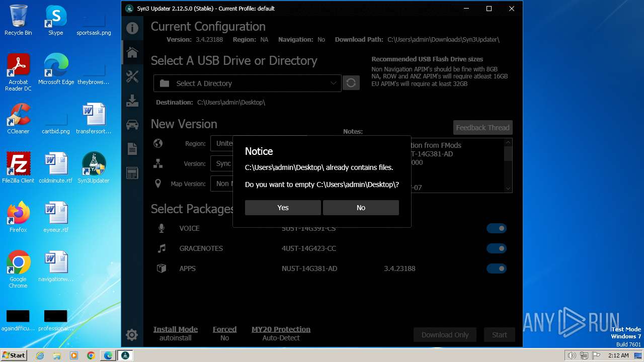The image size is (644, 362).
Task: Open eyeeur.rtf document
Action: tap(56, 217)
